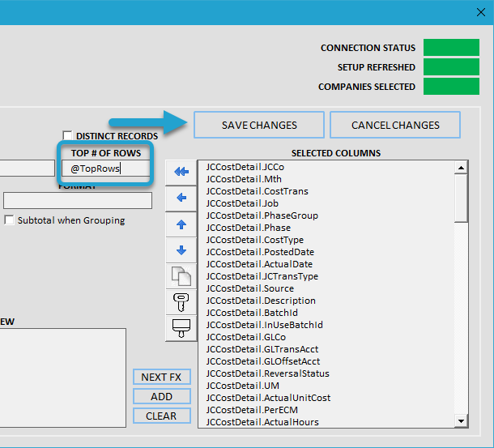Click the Selected Columns scrollbar thumb
Screen dimensions: 494x448
(x=461, y=198)
